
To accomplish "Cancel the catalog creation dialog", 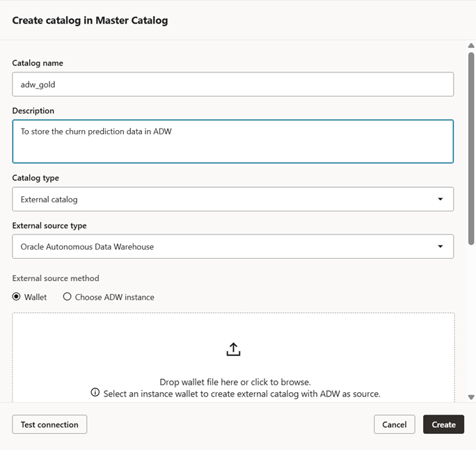I will point(394,424).
